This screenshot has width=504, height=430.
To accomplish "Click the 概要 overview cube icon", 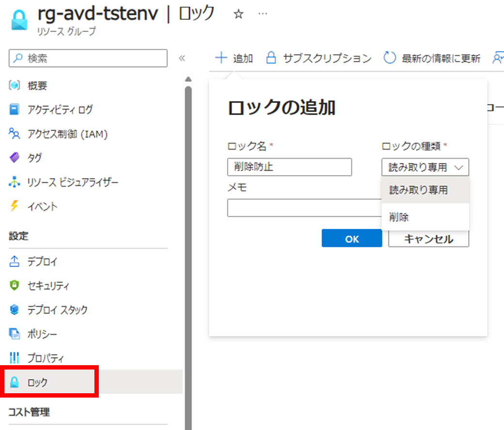I will (x=15, y=86).
